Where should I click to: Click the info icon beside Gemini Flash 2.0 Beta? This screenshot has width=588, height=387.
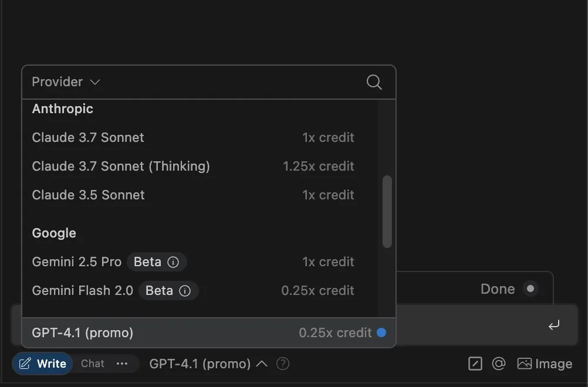pyautogui.click(x=185, y=291)
